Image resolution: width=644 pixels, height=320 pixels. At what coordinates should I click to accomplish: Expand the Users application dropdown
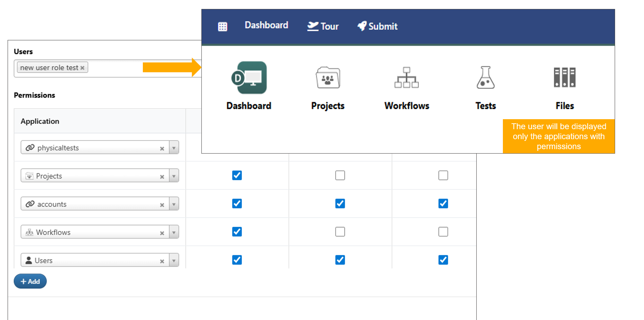tap(174, 261)
